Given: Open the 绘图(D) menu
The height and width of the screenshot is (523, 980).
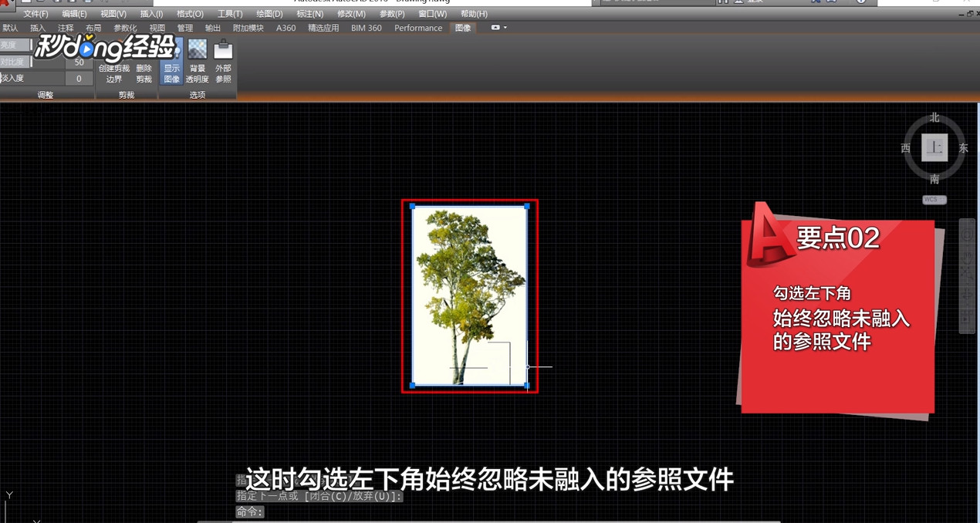Looking at the screenshot, I should pyautogui.click(x=269, y=14).
